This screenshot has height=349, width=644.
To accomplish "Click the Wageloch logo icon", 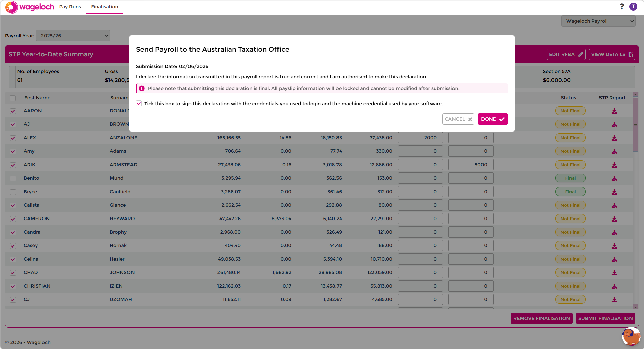I will pyautogui.click(x=11, y=7).
